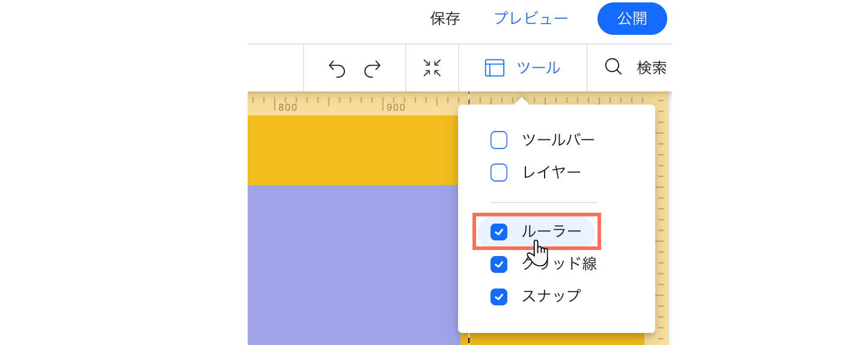Screen dimensions: 868x345
Task: Select the レイヤー menu label
Action: 551,172
